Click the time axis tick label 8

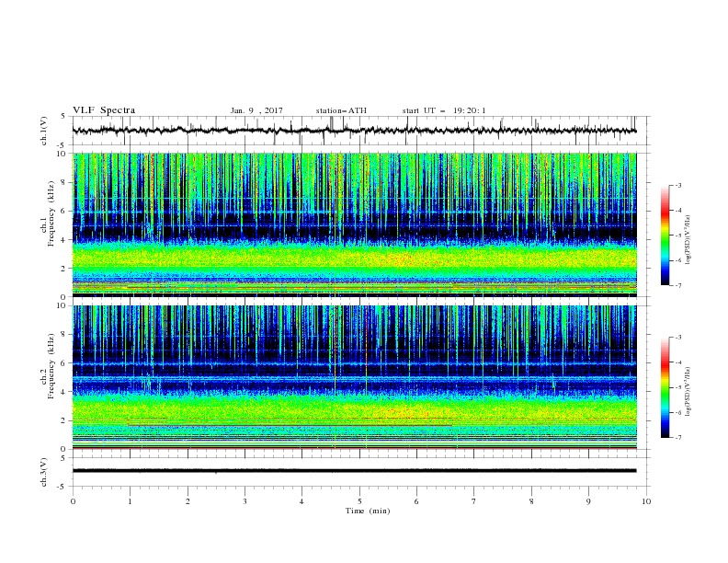tap(531, 501)
